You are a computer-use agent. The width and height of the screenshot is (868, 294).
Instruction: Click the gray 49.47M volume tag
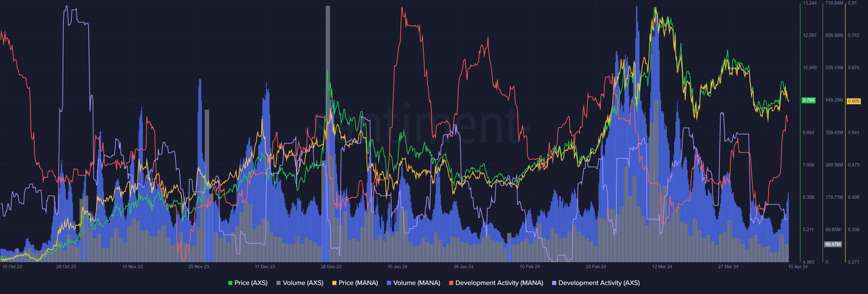point(833,244)
